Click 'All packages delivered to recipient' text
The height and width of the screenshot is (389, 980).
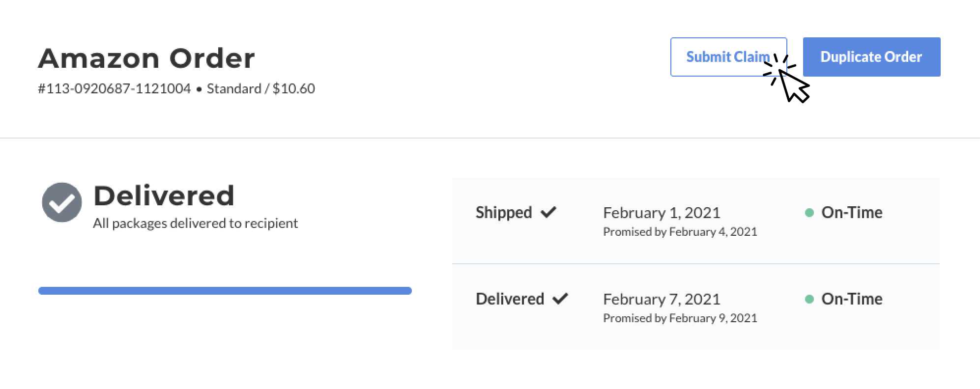(196, 223)
